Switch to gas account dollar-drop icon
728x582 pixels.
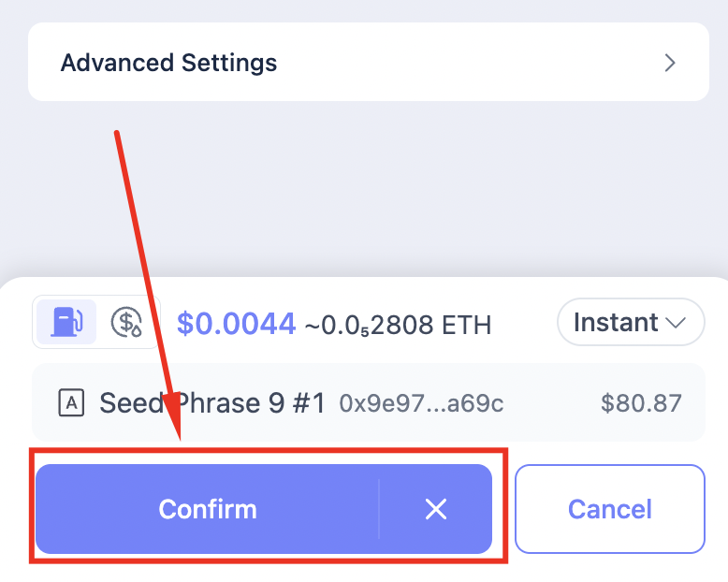tap(126, 323)
